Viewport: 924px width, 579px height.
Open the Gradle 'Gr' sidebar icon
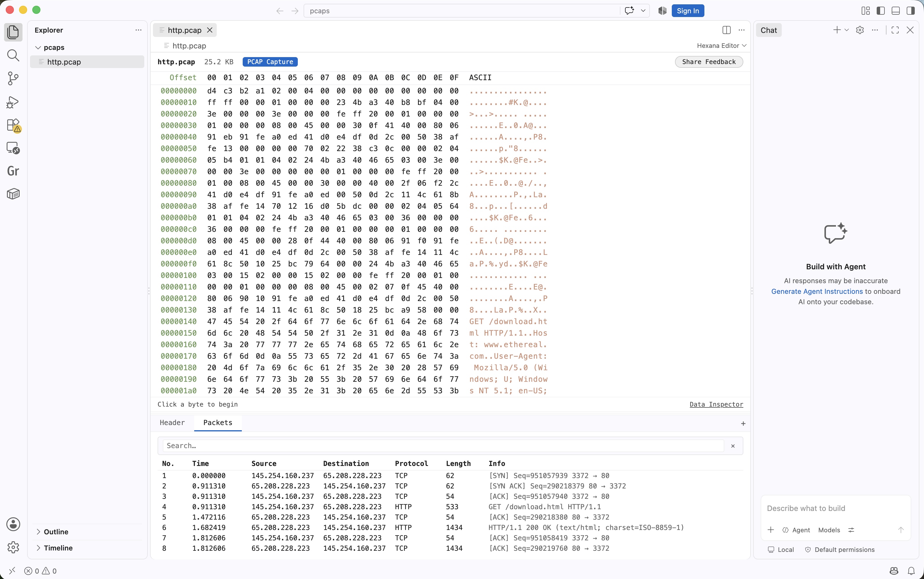pos(13,171)
